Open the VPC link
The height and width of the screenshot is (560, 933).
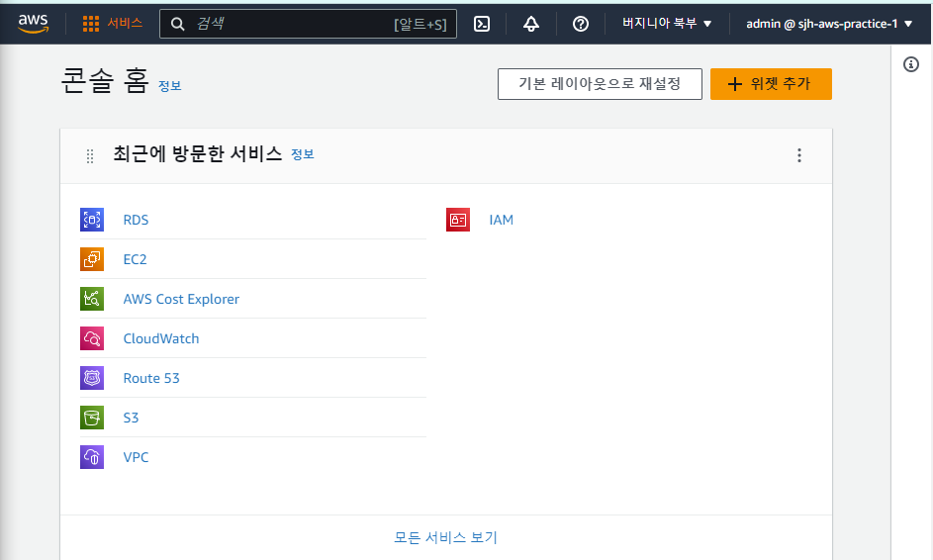[x=136, y=457]
